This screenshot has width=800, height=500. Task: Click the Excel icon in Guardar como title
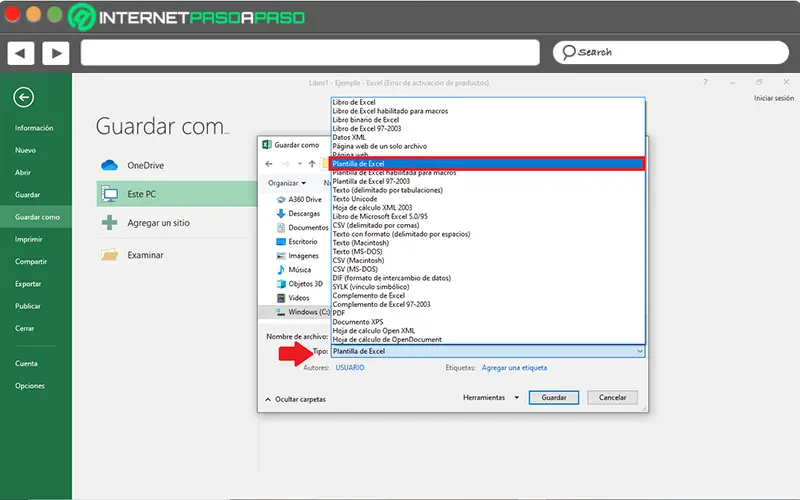pos(266,145)
